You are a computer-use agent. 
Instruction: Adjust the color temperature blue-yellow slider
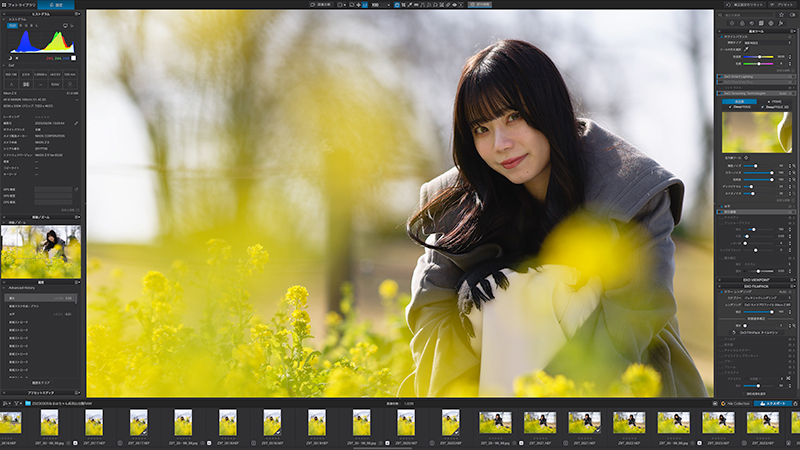pos(758,57)
